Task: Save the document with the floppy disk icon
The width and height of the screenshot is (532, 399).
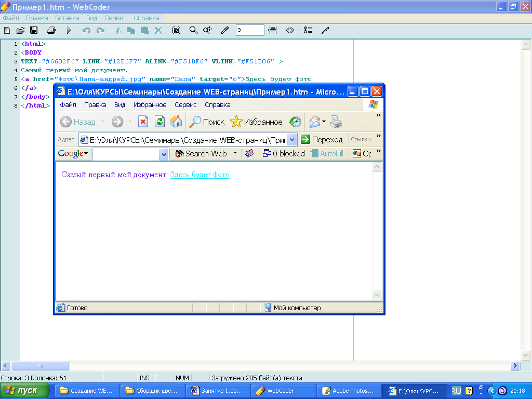Action: pyautogui.click(x=34, y=31)
